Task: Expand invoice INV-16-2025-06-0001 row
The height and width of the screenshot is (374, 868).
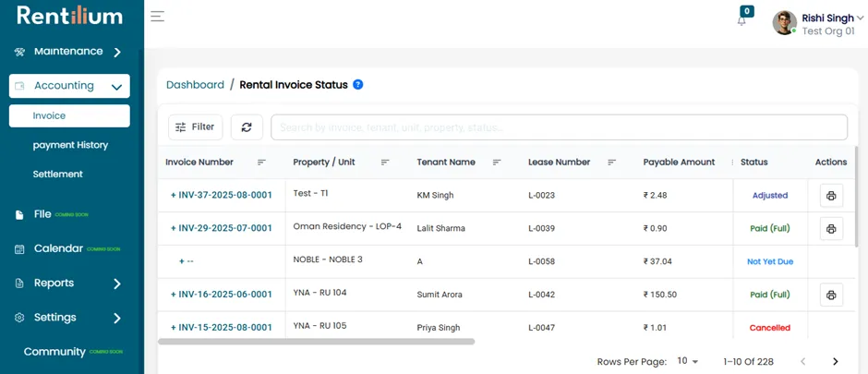Action: click(174, 295)
